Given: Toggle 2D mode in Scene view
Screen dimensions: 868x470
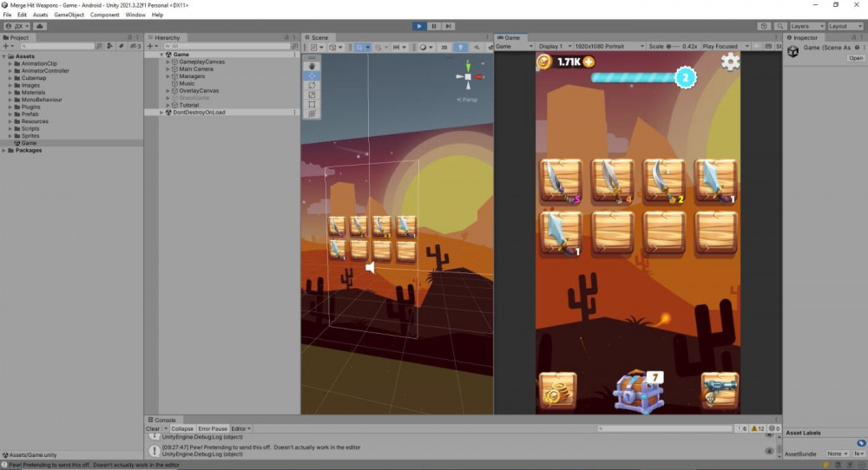Looking at the screenshot, I should click(x=444, y=48).
